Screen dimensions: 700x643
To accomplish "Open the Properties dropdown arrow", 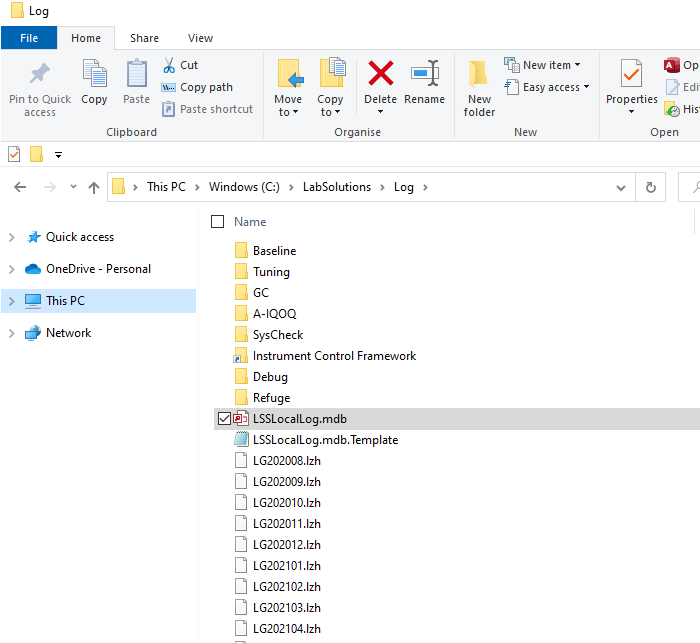I will pos(631,112).
